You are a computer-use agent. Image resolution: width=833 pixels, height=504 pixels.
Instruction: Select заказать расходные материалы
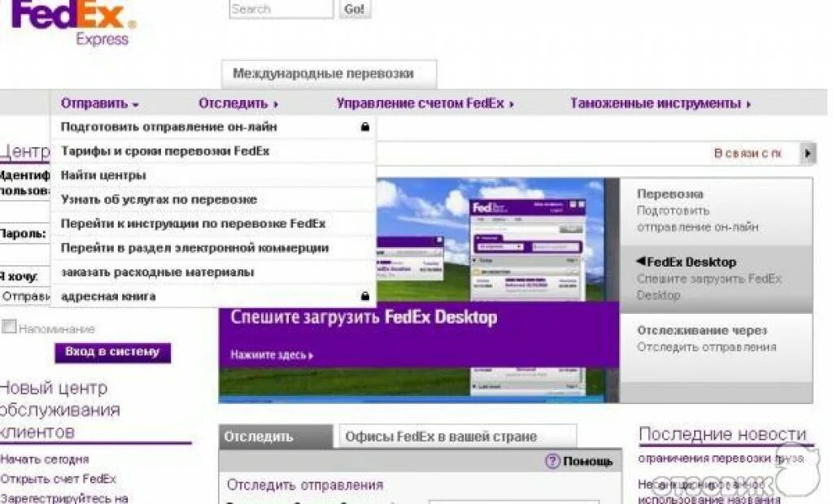(x=214, y=272)
